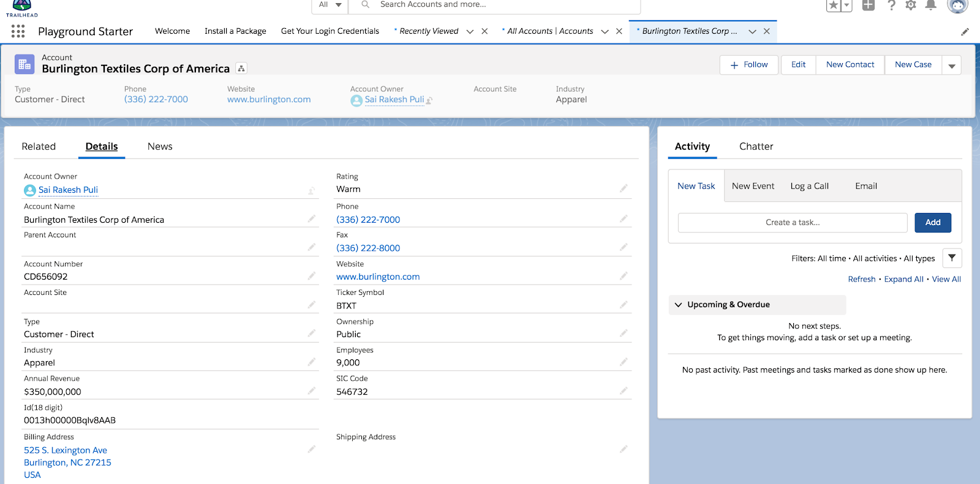Open the search scope All dropdown
Image resolution: width=980 pixels, height=484 pixels.
pyautogui.click(x=330, y=5)
